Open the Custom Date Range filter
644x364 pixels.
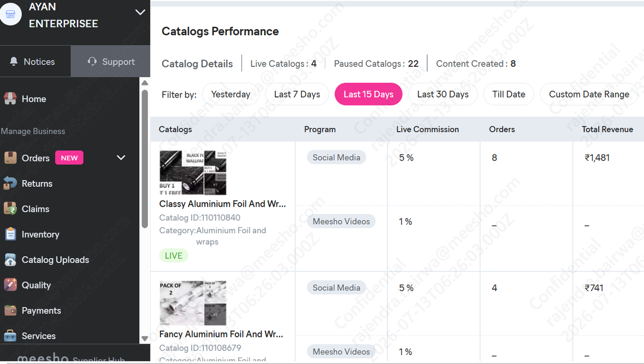tap(589, 94)
